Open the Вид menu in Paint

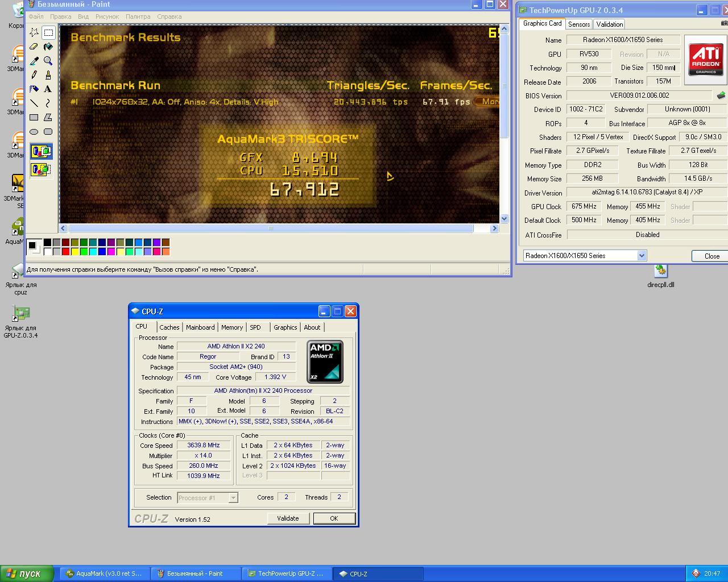click(83, 16)
